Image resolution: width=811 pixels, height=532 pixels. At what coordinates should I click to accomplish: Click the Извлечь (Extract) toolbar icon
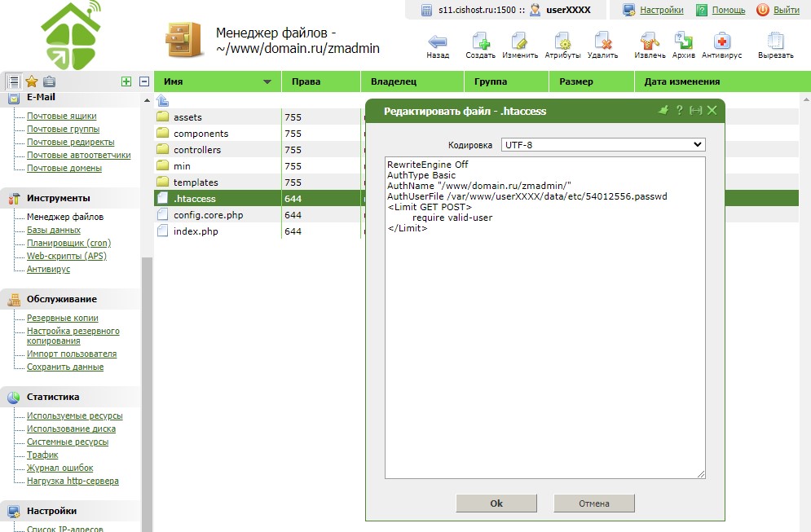coord(650,42)
